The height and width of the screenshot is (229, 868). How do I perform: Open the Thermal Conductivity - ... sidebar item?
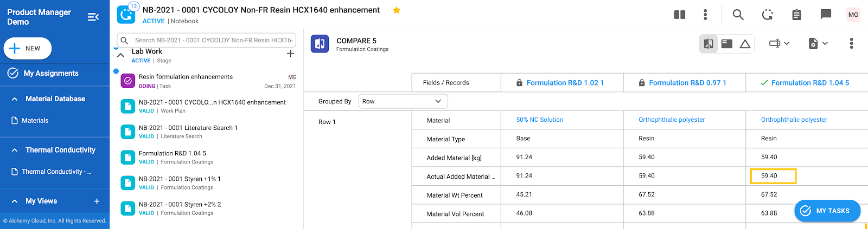pyautogui.click(x=56, y=172)
